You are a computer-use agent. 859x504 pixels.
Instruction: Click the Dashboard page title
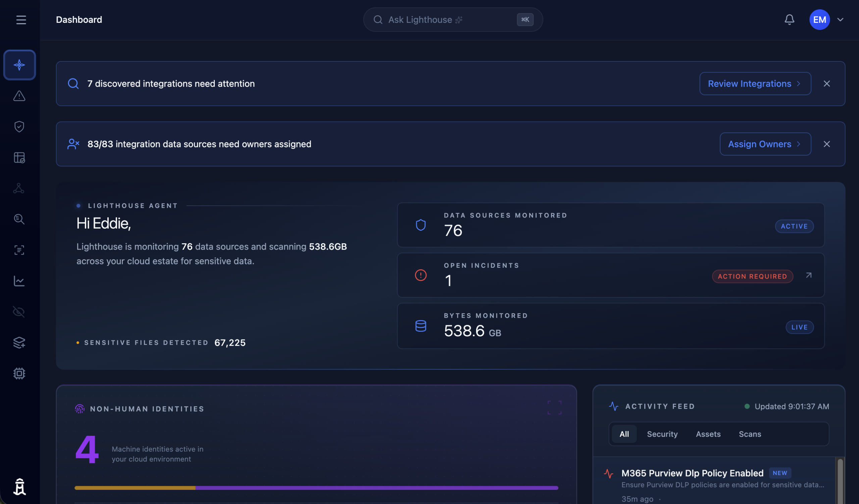click(79, 19)
